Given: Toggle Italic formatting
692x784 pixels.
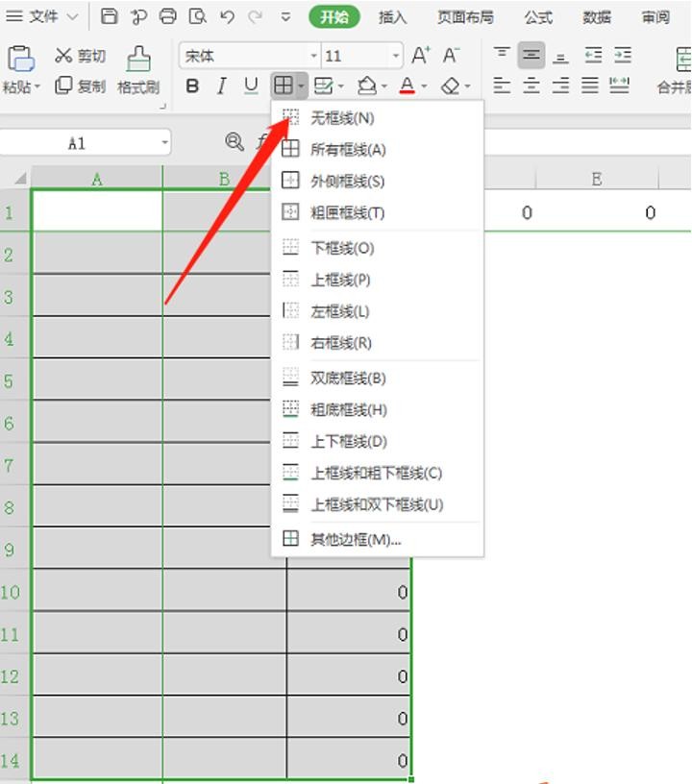Looking at the screenshot, I should pos(222,86).
